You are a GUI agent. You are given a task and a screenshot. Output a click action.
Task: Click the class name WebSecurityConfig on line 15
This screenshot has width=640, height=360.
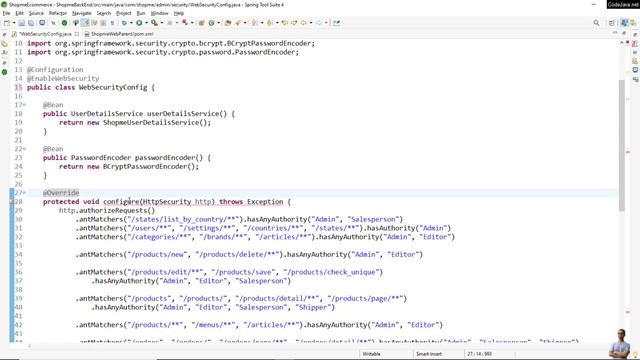[x=113, y=87]
